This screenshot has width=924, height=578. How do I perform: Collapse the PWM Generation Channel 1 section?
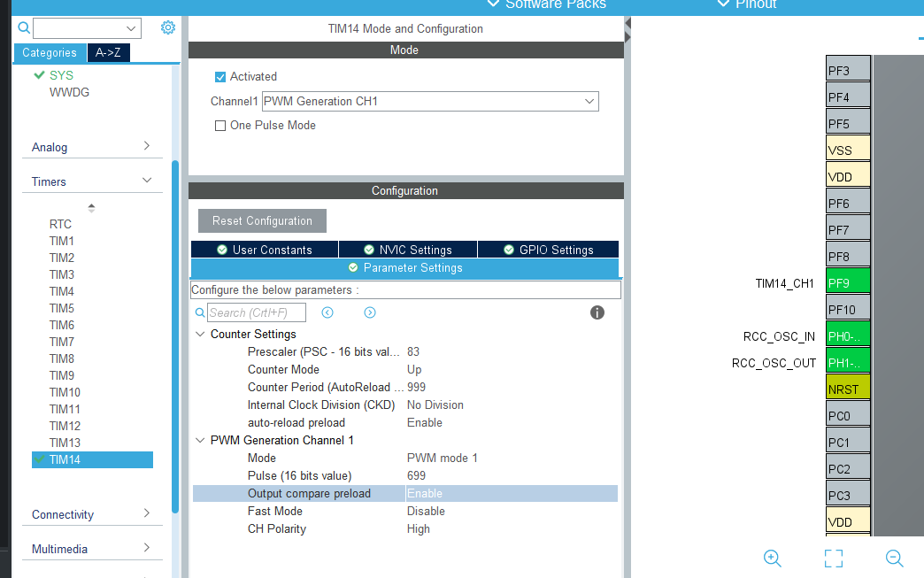pyautogui.click(x=200, y=440)
